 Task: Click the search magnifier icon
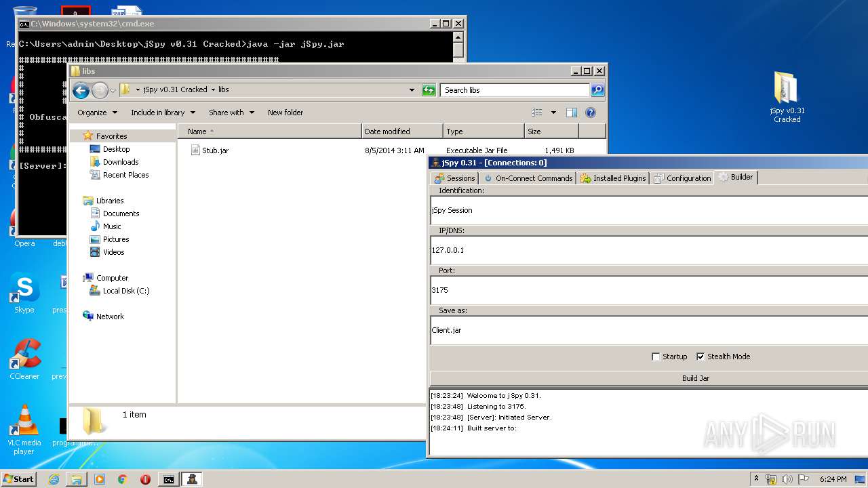tap(597, 90)
